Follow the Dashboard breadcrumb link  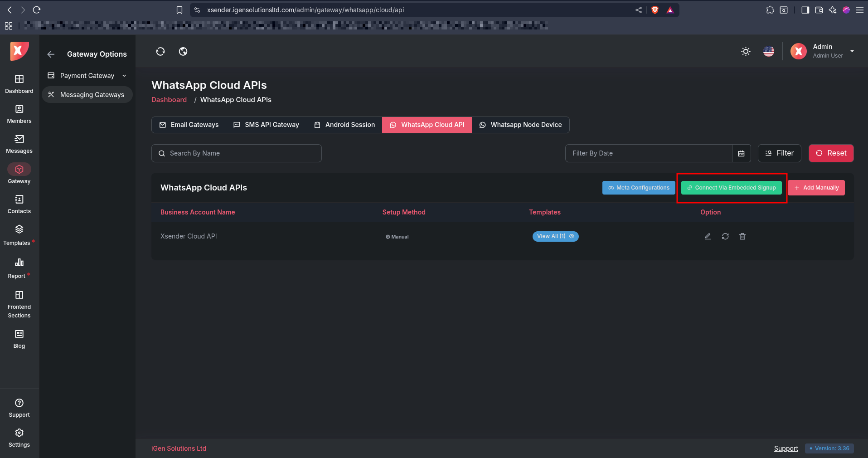pyautogui.click(x=169, y=100)
